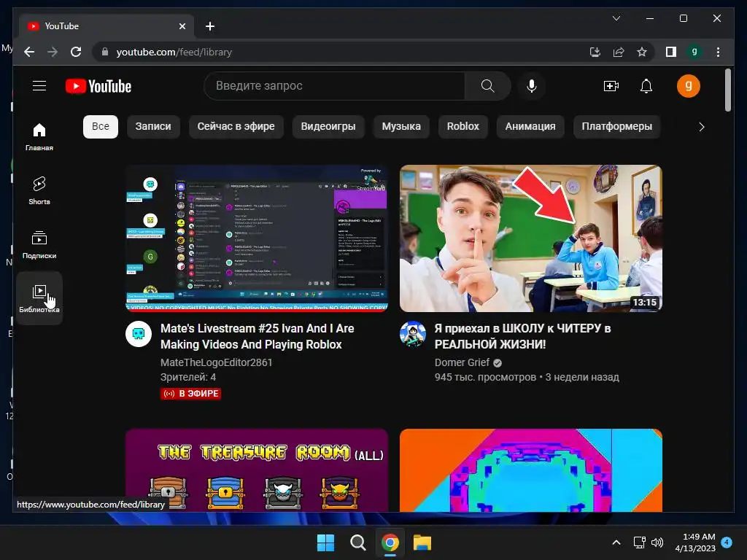The height and width of the screenshot is (560, 747).
Task: Select the Видеоигры filter chip
Action: (328, 127)
